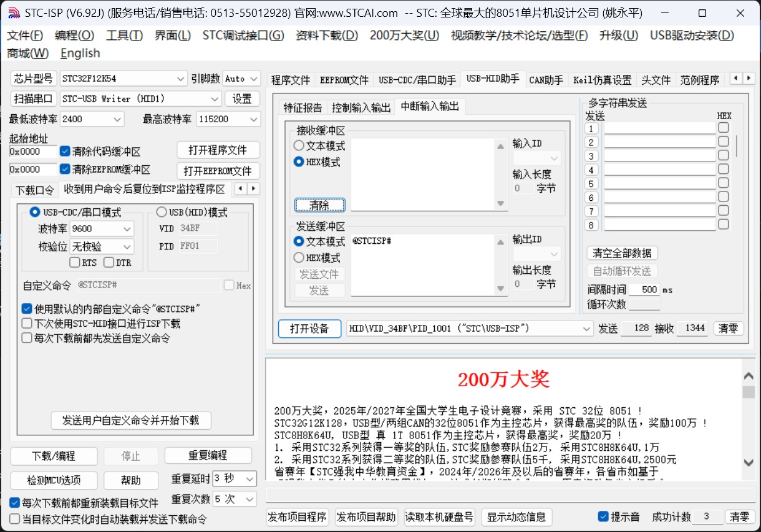Click receive buffer scrollbar up arrow
Screen dimensions: 761x532
[500, 147]
